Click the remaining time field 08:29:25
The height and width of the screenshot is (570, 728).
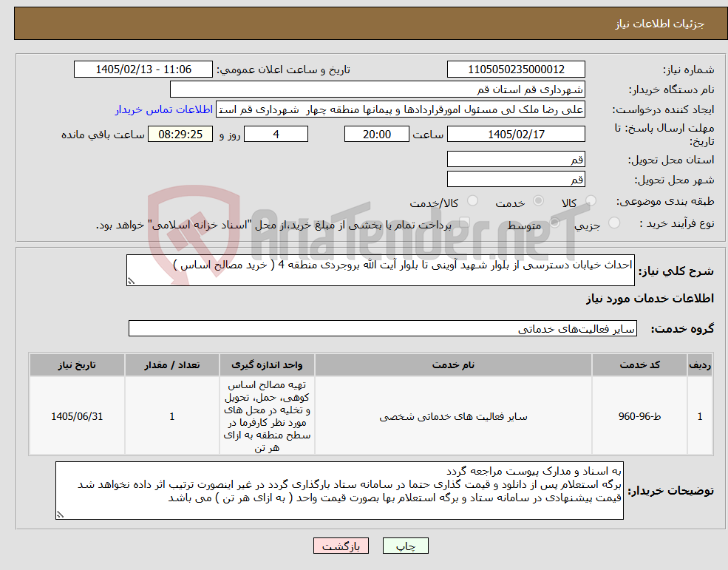click(x=180, y=135)
